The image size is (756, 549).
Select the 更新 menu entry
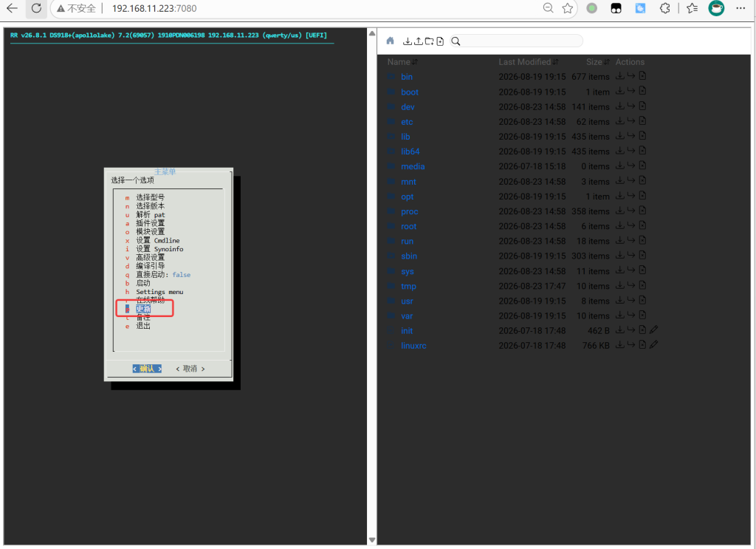[x=143, y=309]
